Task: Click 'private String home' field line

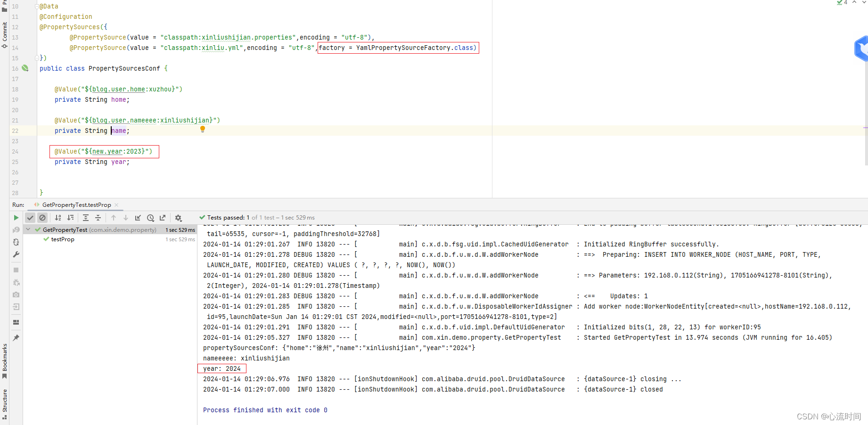Action: pyautogui.click(x=92, y=99)
